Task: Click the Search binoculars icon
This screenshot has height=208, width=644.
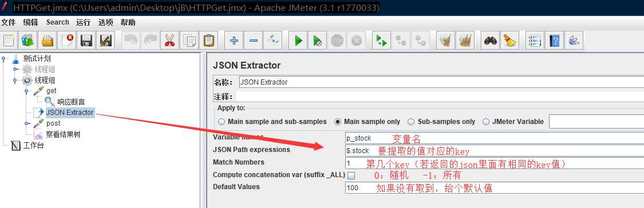Action: 491,40
